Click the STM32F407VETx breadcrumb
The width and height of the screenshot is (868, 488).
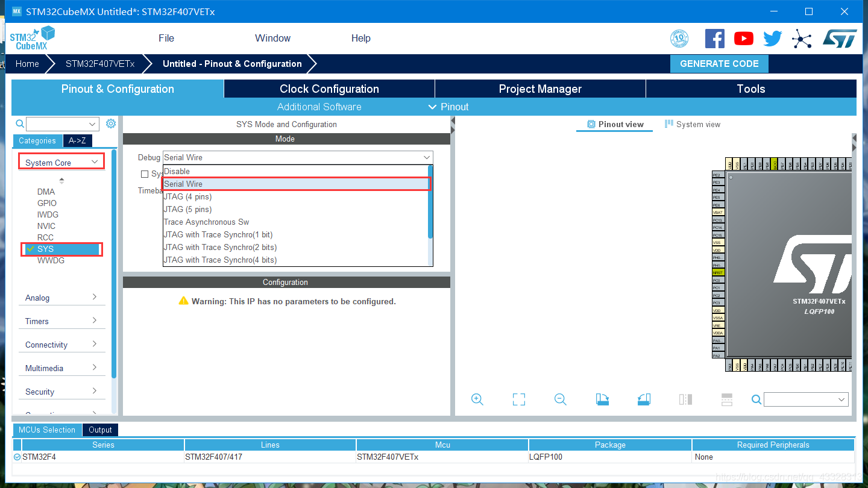100,63
